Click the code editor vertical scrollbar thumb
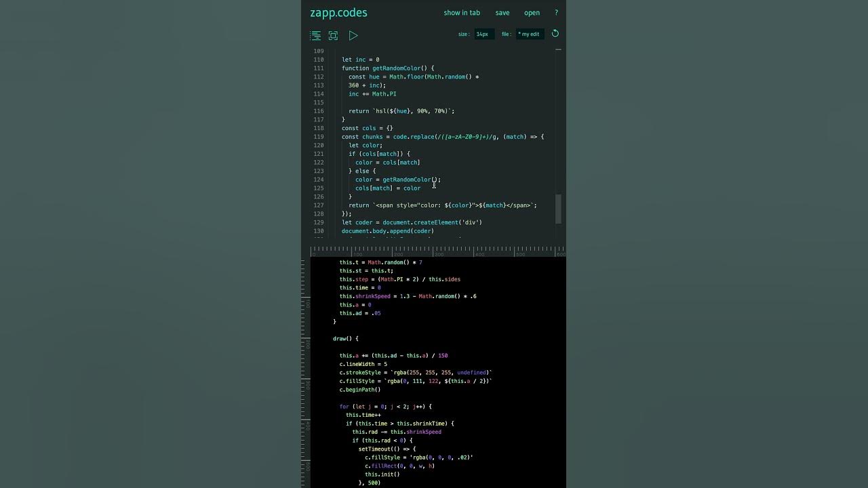The width and height of the screenshot is (868, 488). pos(559,209)
